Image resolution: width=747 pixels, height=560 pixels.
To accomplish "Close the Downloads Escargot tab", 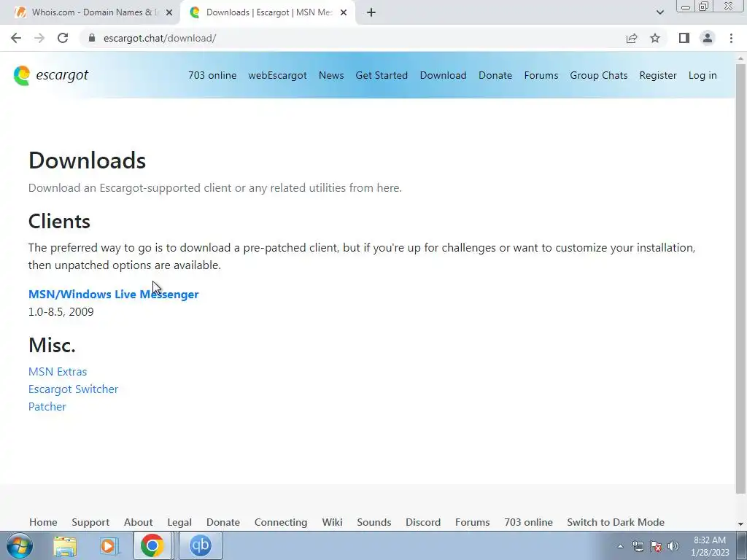I will click(344, 12).
